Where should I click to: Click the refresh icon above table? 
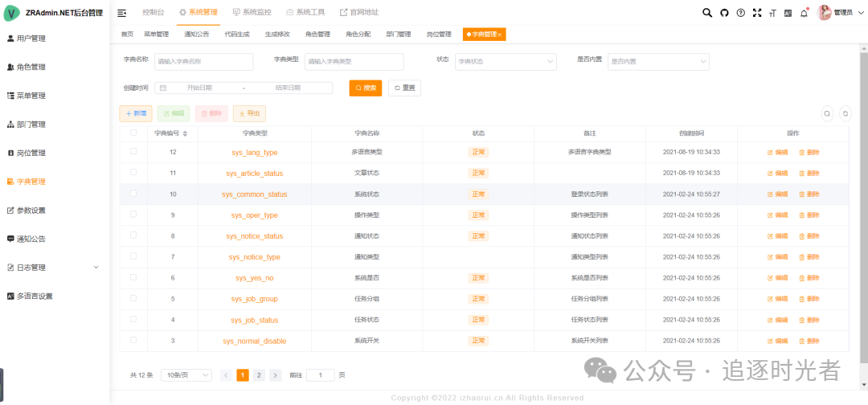pyautogui.click(x=845, y=114)
